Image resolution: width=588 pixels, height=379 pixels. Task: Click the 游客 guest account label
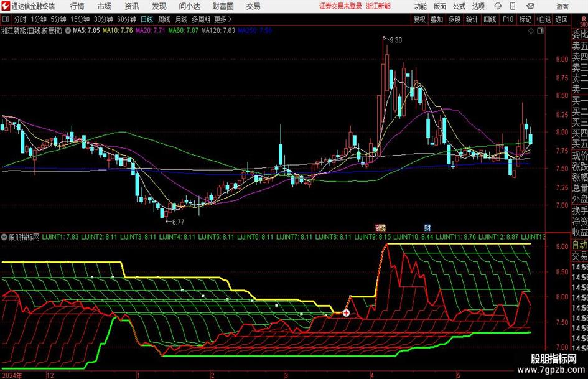click(562, 6)
